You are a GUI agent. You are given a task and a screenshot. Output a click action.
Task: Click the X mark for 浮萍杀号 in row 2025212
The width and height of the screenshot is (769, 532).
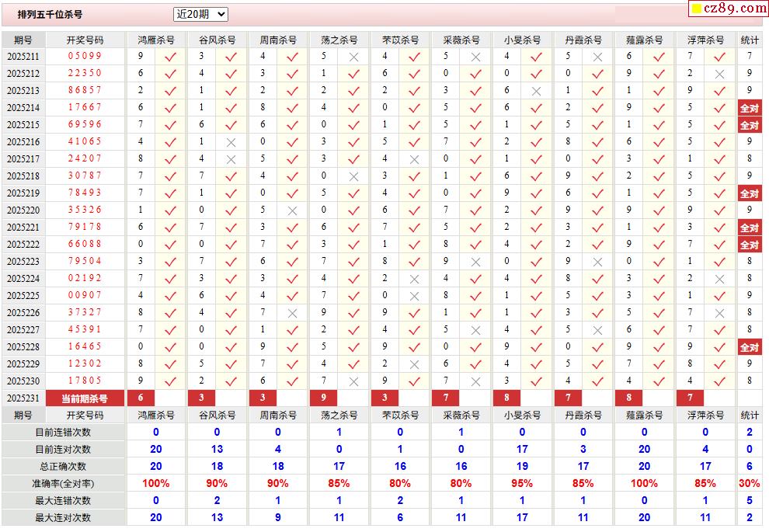point(719,75)
